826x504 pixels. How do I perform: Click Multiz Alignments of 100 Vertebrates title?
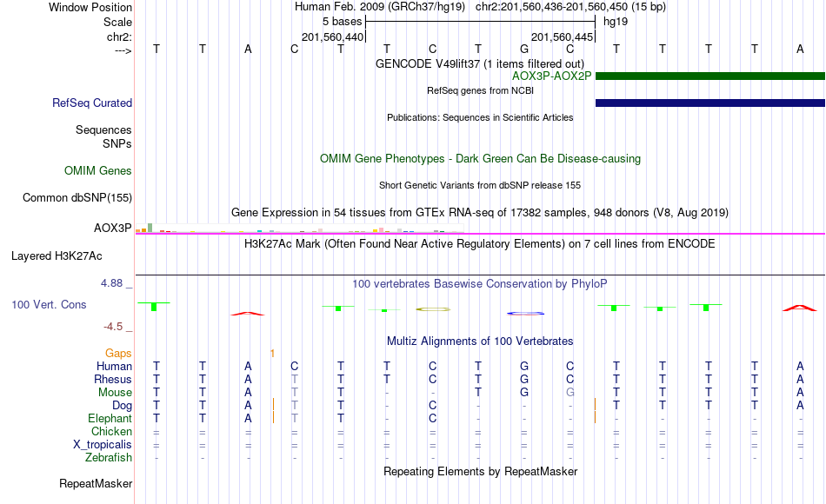[x=480, y=342]
